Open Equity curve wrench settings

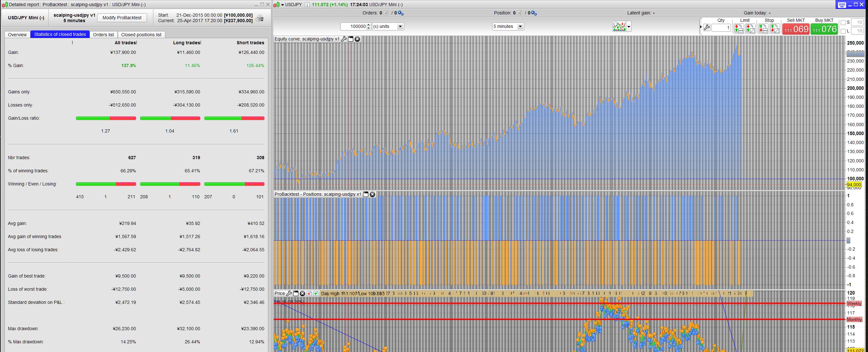344,39
